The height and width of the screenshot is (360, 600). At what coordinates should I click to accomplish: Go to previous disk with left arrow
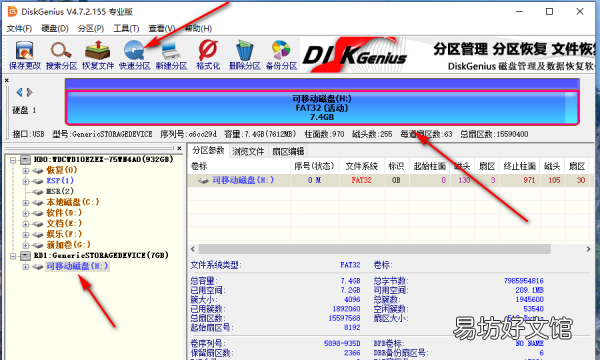19,92
